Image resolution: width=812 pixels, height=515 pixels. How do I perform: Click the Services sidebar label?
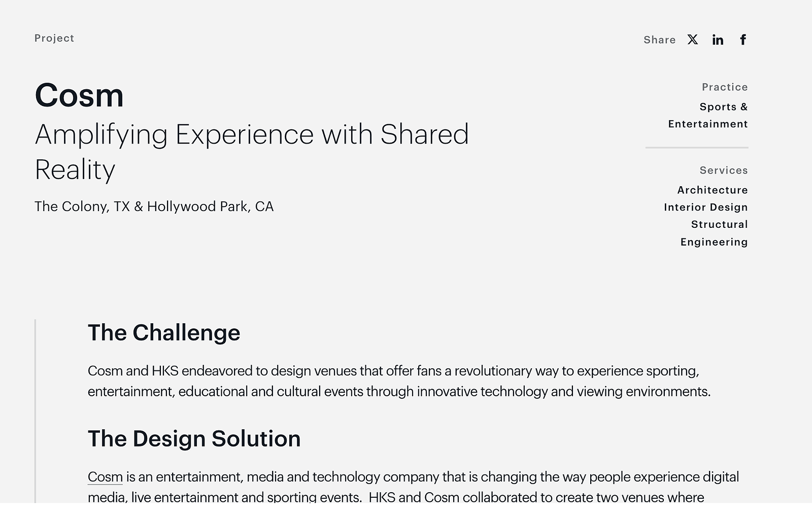click(x=723, y=170)
